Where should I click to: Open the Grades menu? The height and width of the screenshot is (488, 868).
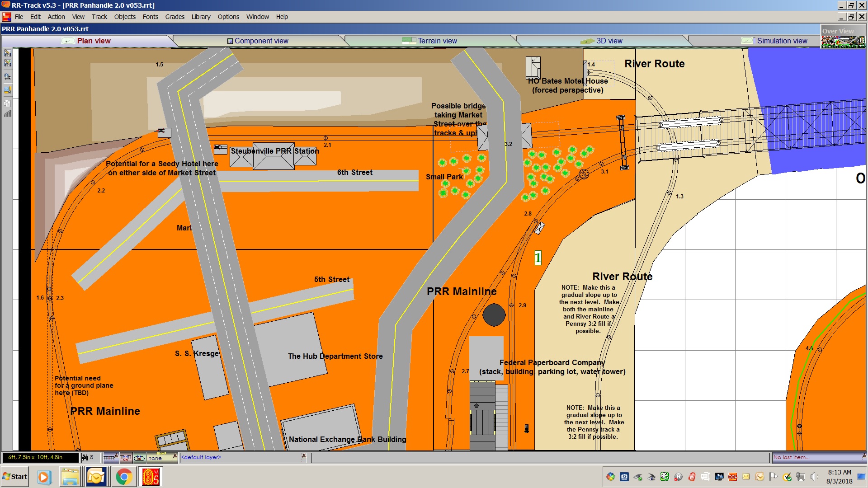click(x=175, y=17)
